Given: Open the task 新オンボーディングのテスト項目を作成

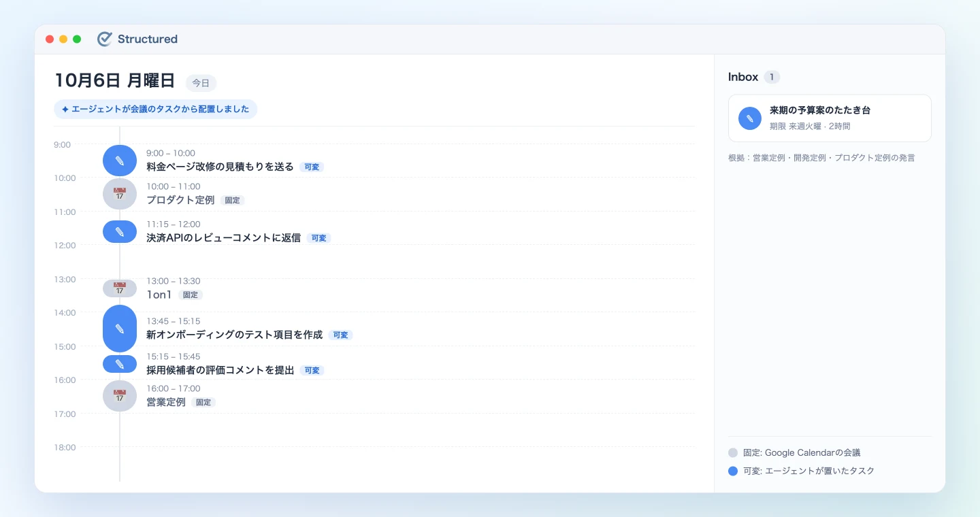Looking at the screenshot, I should (234, 335).
